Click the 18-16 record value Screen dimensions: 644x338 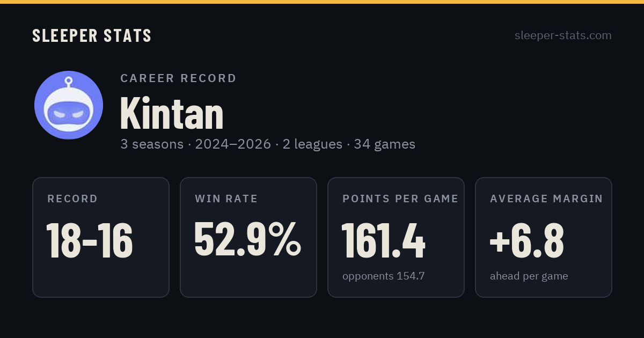(90, 240)
